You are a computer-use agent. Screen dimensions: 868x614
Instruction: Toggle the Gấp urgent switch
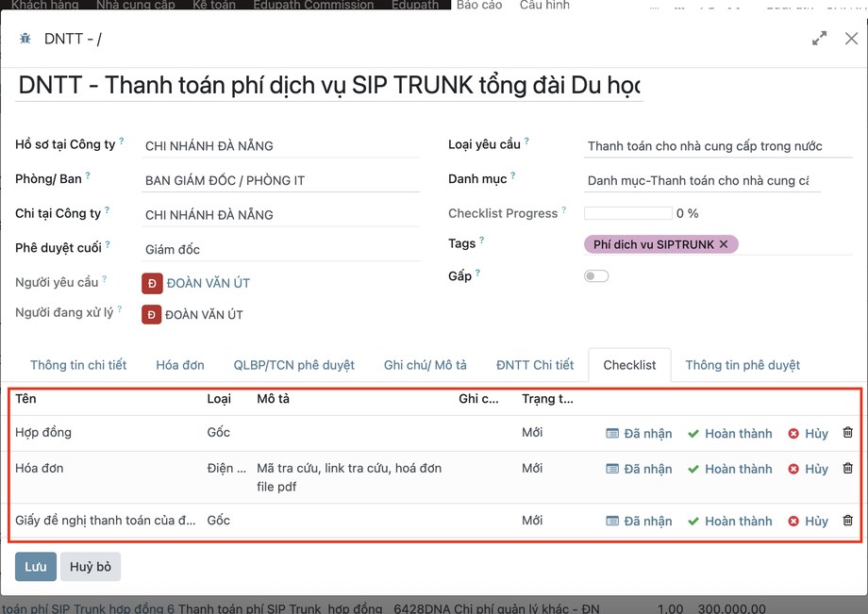[x=596, y=276]
